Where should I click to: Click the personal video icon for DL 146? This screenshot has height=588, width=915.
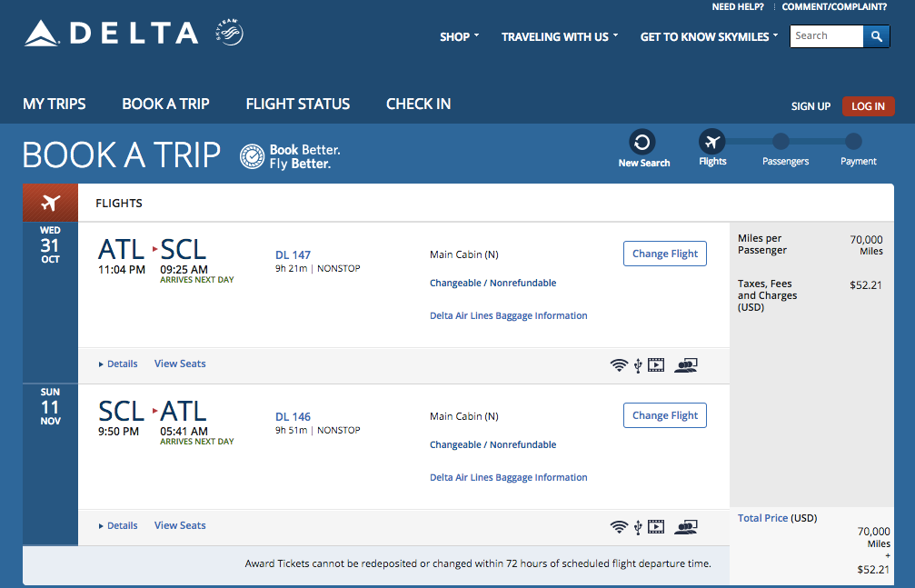point(656,527)
